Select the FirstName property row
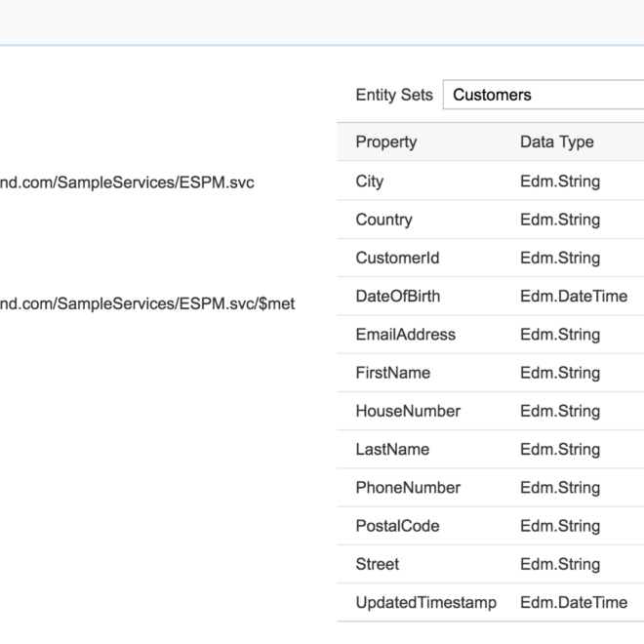This screenshot has width=644, height=644. [x=491, y=373]
